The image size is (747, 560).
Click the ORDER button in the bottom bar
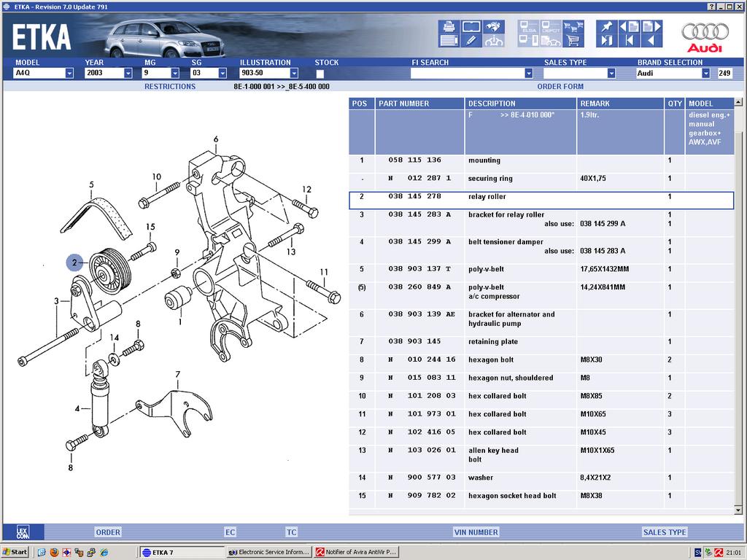pyautogui.click(x=108, y=532)
